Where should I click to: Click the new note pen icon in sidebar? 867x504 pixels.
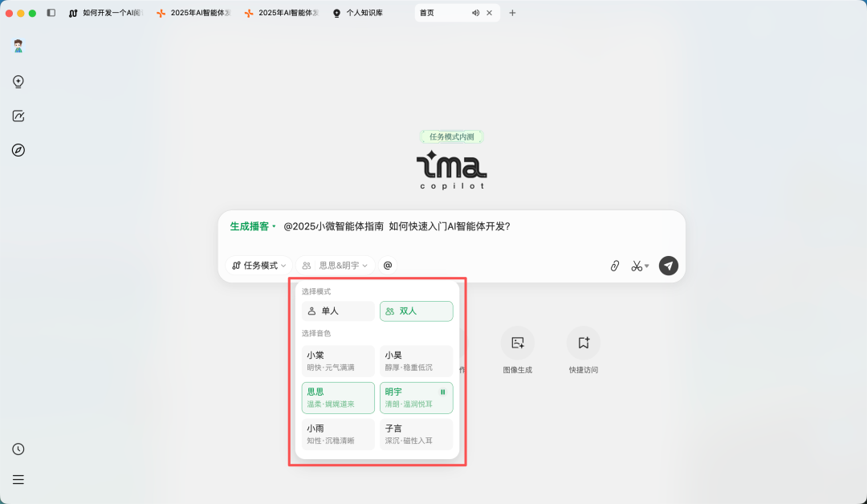point(18,116)
